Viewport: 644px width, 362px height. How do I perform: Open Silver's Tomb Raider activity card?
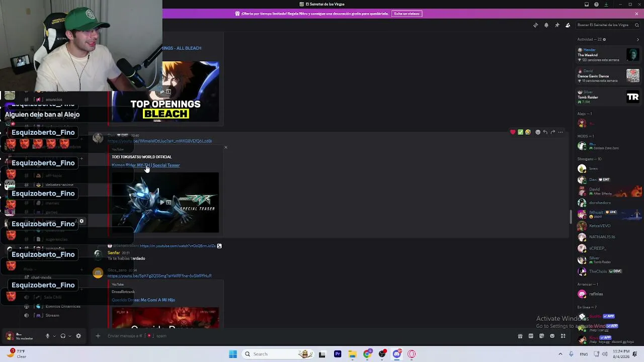point(608,97)
